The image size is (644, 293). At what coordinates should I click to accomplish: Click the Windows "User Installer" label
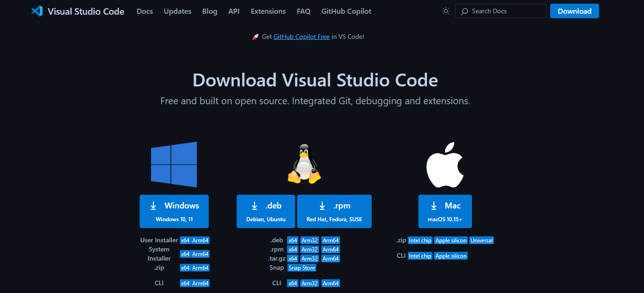tap(159, 240)
